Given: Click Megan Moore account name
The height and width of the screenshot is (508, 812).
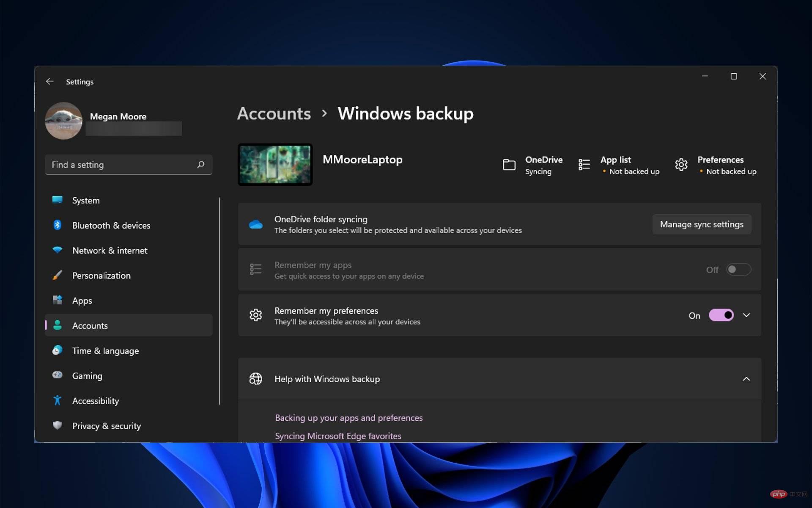Looking at the screenshot, I should pos(118,116).
